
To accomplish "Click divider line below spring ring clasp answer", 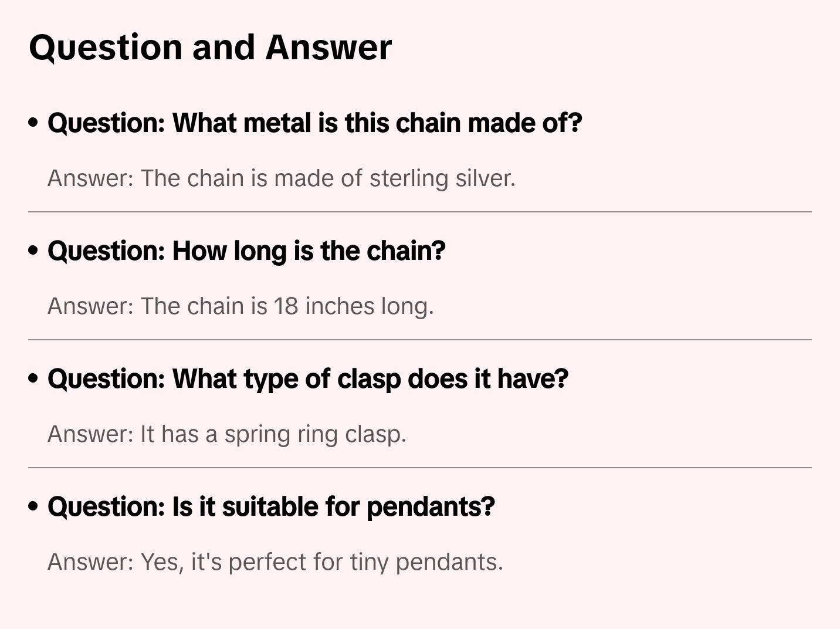I will [x=420, y=468].
